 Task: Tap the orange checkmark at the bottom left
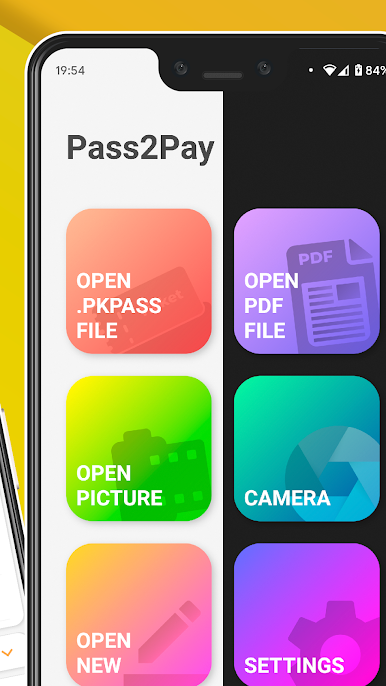pyautogui.click(x=7, y=653)
